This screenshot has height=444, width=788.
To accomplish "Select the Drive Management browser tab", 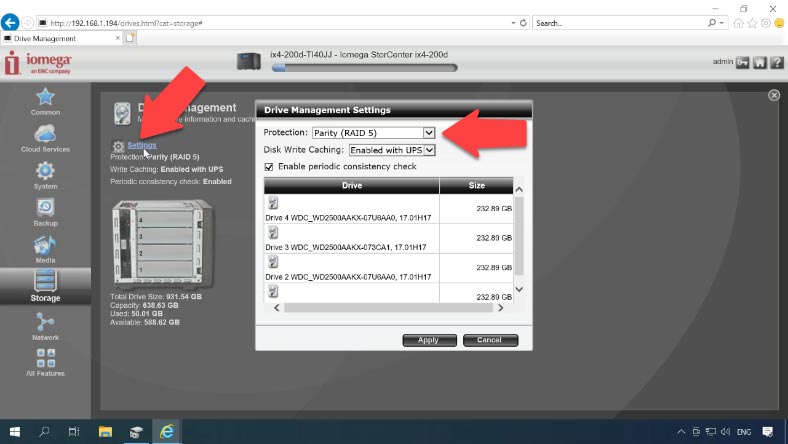I will pos(61,38).
